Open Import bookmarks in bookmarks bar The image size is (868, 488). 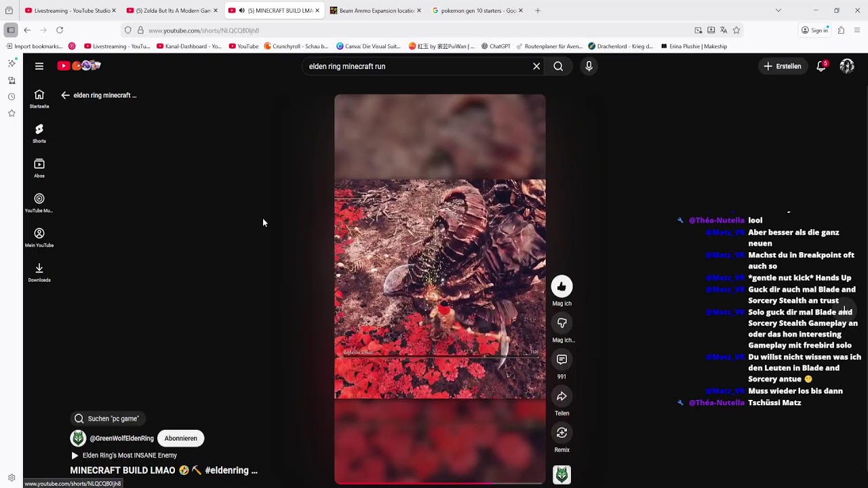tap(34, 46)
